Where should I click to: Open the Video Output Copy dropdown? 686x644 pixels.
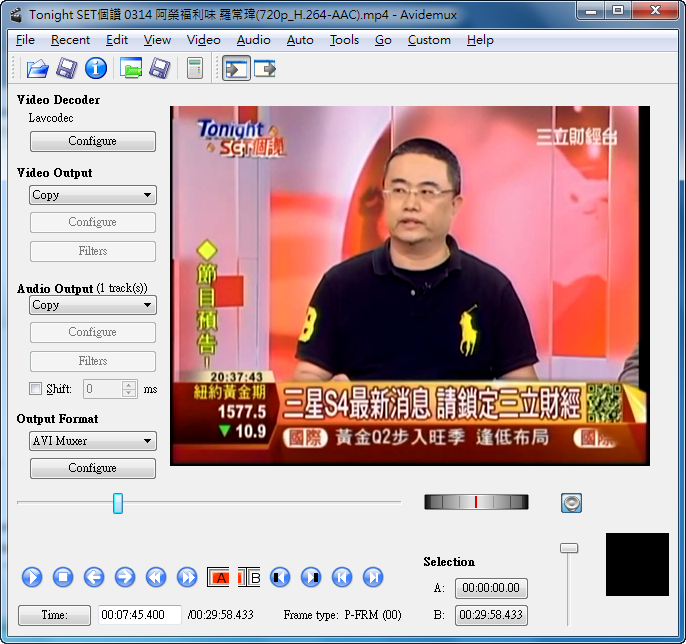(x=93, y=195)
